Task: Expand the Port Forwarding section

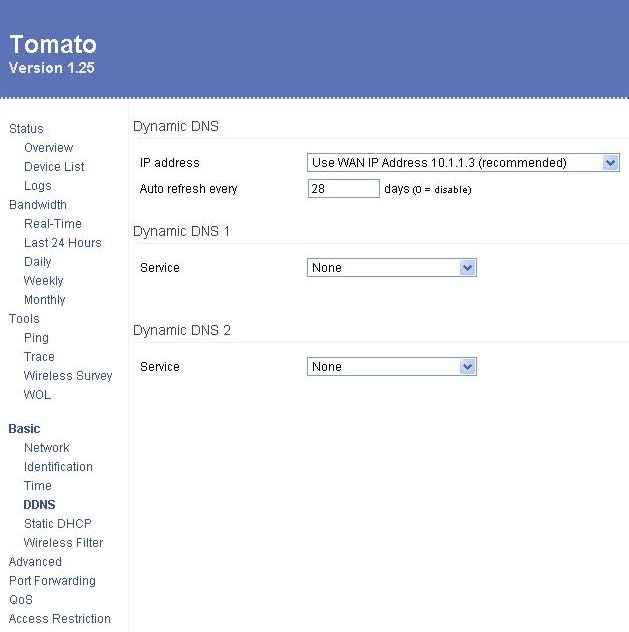Action: click(x=52, y=581)
